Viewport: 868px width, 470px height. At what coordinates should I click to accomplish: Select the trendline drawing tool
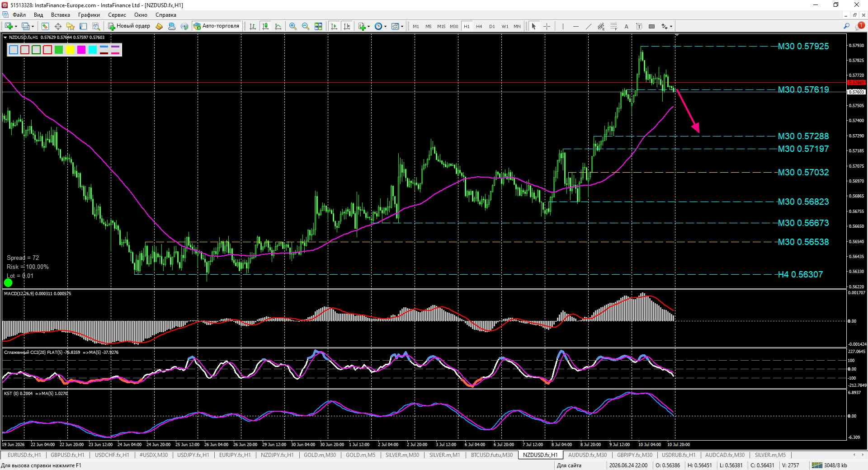[x=588, y=26]
